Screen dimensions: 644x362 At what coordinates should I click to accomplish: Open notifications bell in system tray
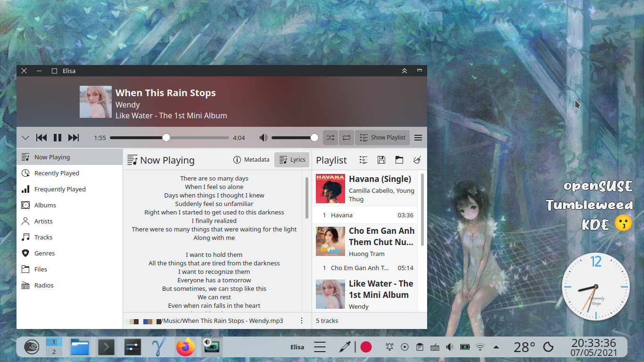(x=389, y=347)
